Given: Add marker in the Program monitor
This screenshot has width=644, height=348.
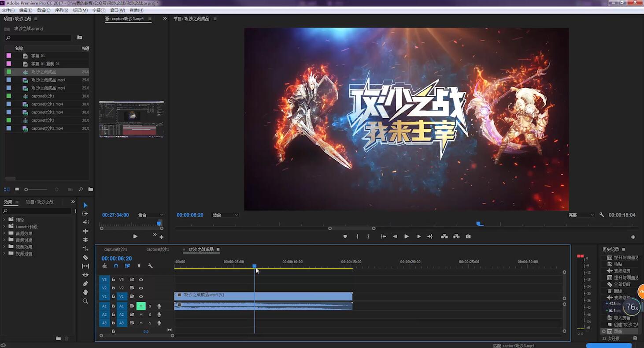Looking at the screenshot, I should pyautogui.click(x=345, y=236).
